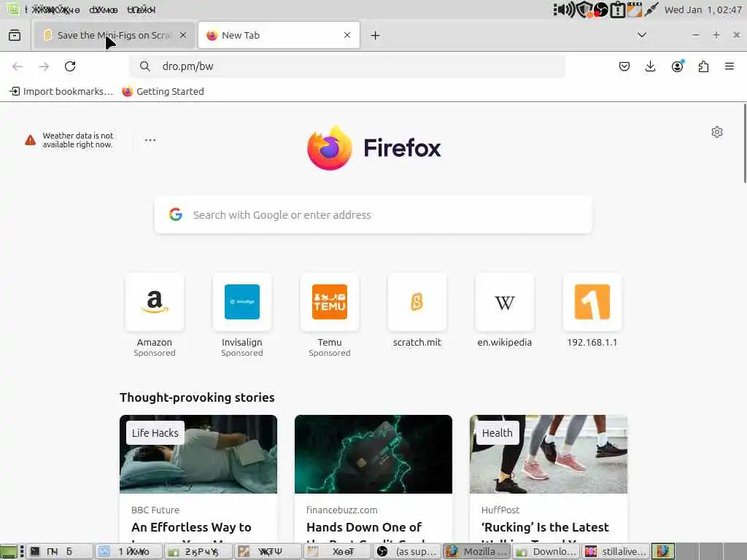The width and height of the screenshot is (747, 560).
Task: Open the Extensions puzzle piece icon
Action: coord(703,66)
